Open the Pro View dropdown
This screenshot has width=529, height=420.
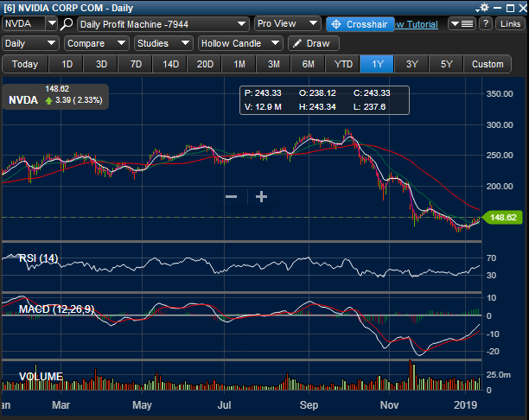coord(287,23)
